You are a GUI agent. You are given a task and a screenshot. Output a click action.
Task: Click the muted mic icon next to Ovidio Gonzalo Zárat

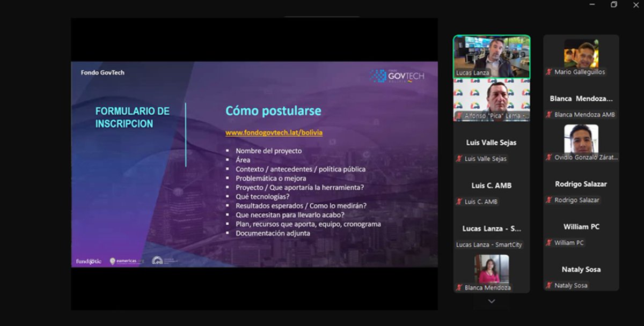[x=549, y=158]
